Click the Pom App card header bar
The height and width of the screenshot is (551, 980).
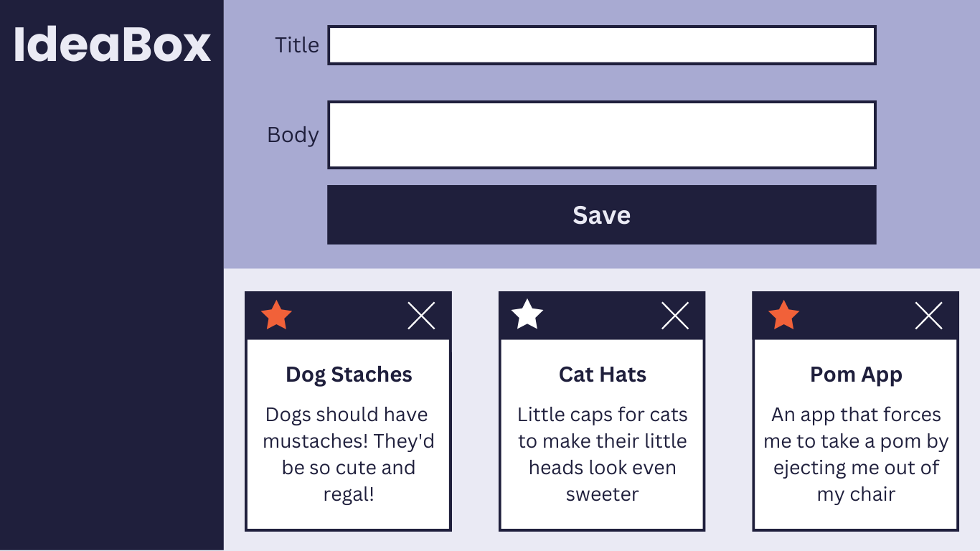click(x=855, y=316)
